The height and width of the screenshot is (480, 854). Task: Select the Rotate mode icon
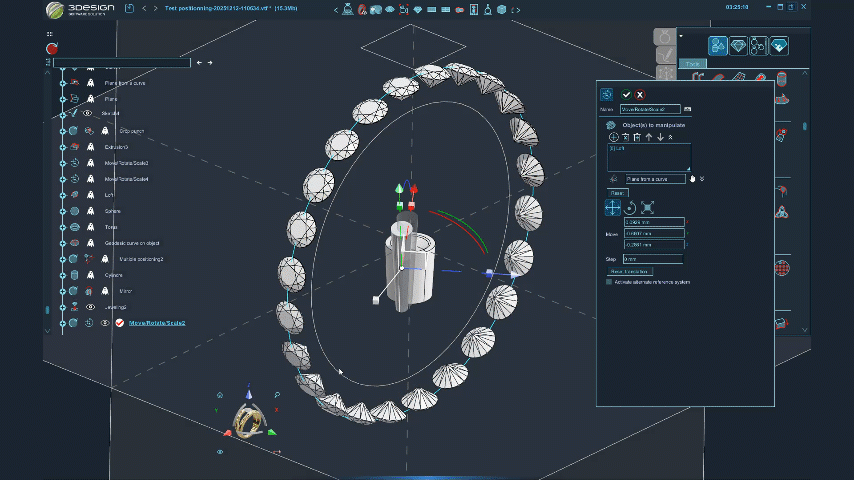point(630,207)
